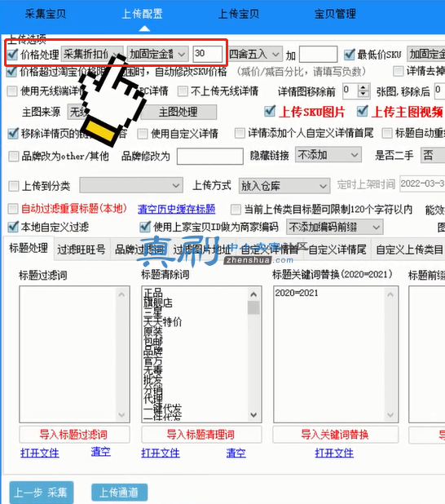Open the 四舍五入 rounding dropdown
Image resolution: width=445 pixels, height=504 pixels.
click(x=255, y=54)
